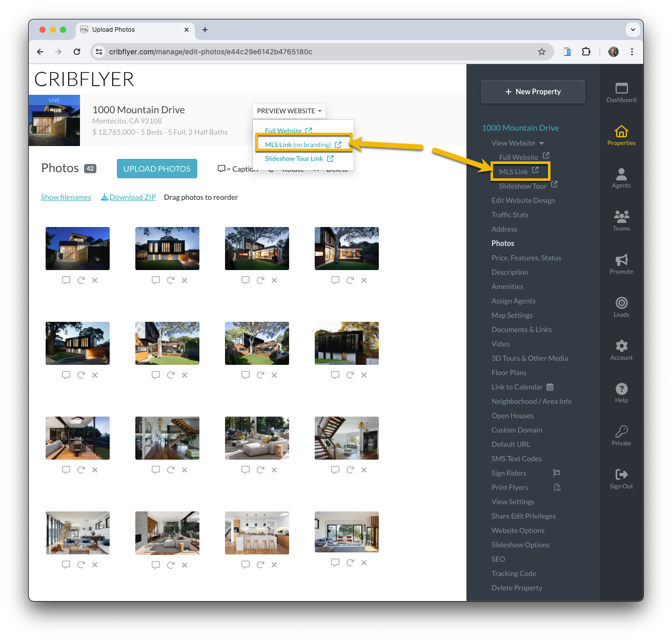672x639 pixels.
Task: Open Tracking Code in sidebar
Action: coord(514,573)
